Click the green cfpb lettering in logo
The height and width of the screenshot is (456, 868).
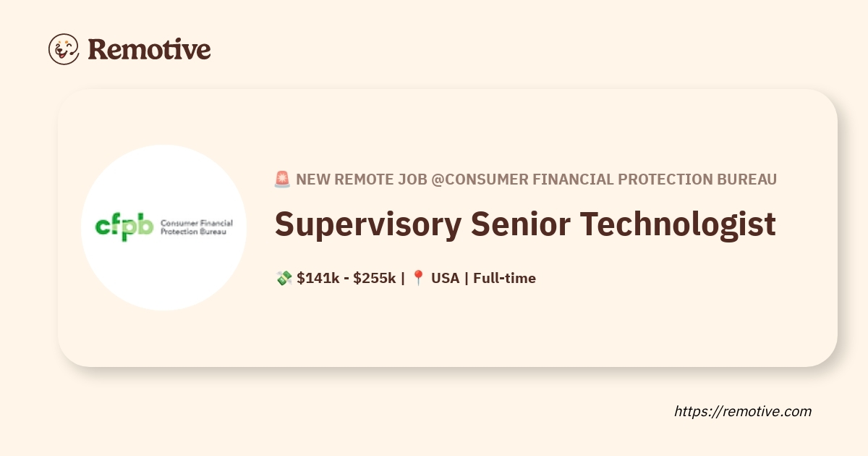click(x=124, y=227)
